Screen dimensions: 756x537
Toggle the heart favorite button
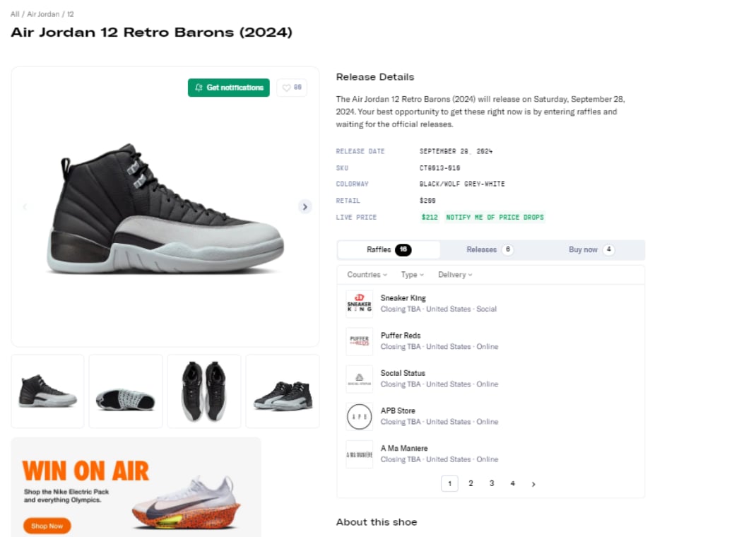click(292, 88)
